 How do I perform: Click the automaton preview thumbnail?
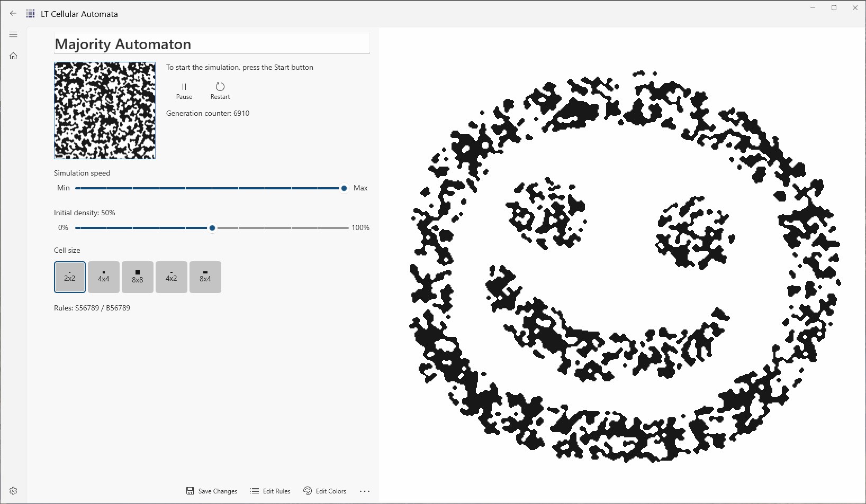point(105,111)
